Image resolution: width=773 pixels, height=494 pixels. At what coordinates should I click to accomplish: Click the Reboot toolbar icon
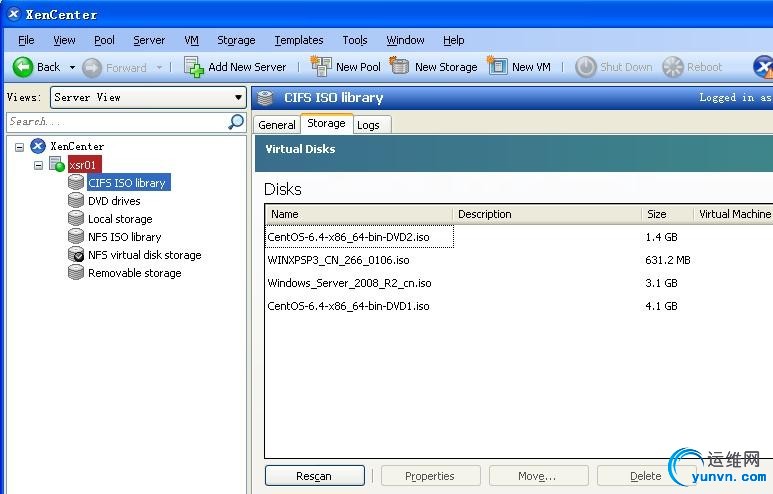click(673, 67)
